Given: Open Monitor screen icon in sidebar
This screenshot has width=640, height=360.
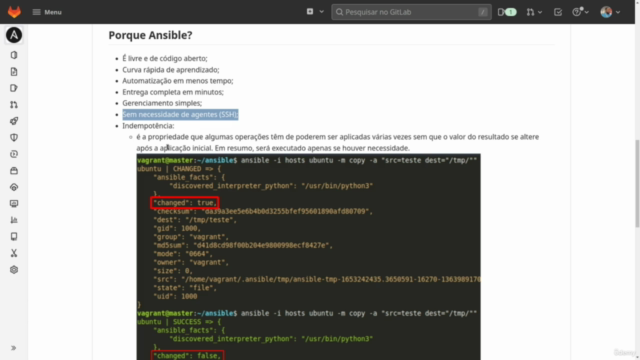Looking at the screenshot, I should pos(14,204).
